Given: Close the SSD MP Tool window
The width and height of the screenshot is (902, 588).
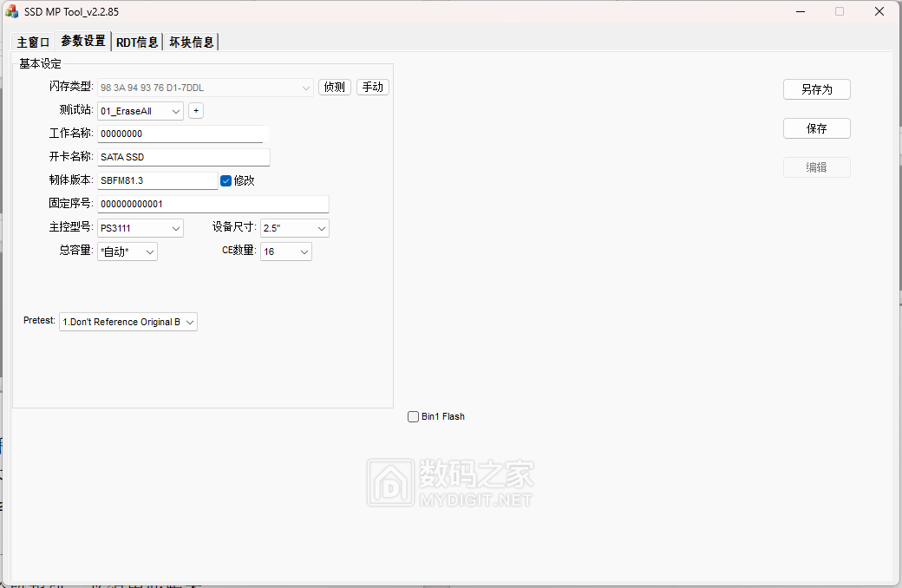Looking at the screenshot, I should pyautogui.click(x=879, y=11).
